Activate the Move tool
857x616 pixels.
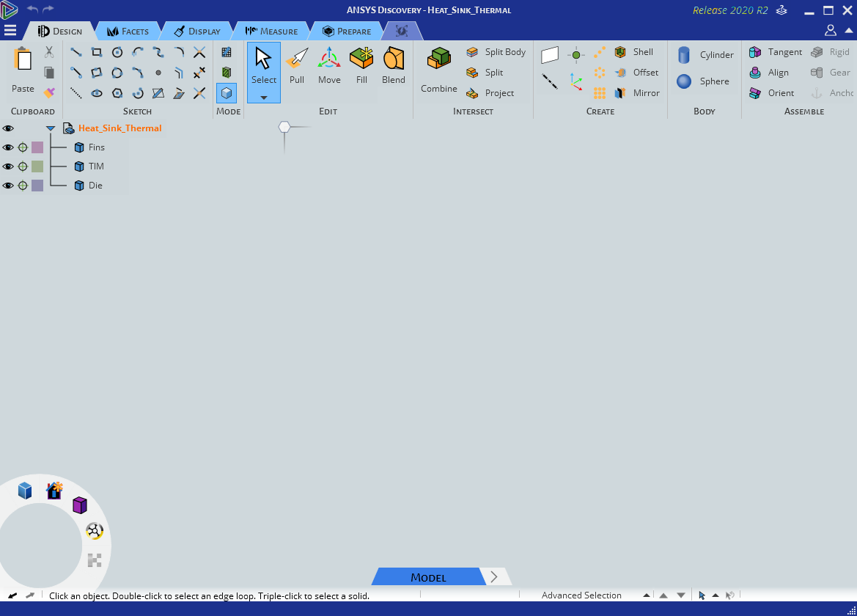(x=329, y=65)
